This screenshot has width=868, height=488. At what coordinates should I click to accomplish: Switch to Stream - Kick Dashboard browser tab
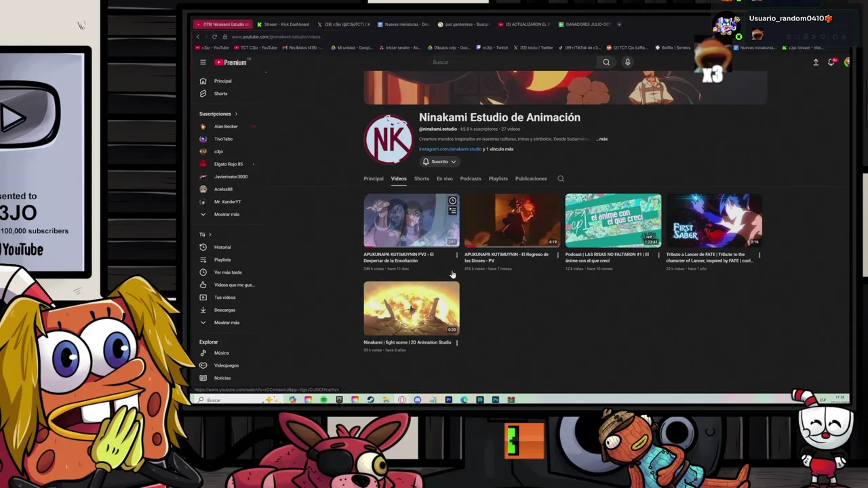tap(283, 24)
